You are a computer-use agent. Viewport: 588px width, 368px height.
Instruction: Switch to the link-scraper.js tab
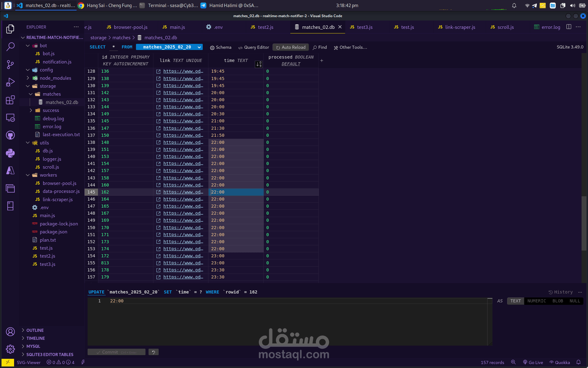(x=457, y=27)
